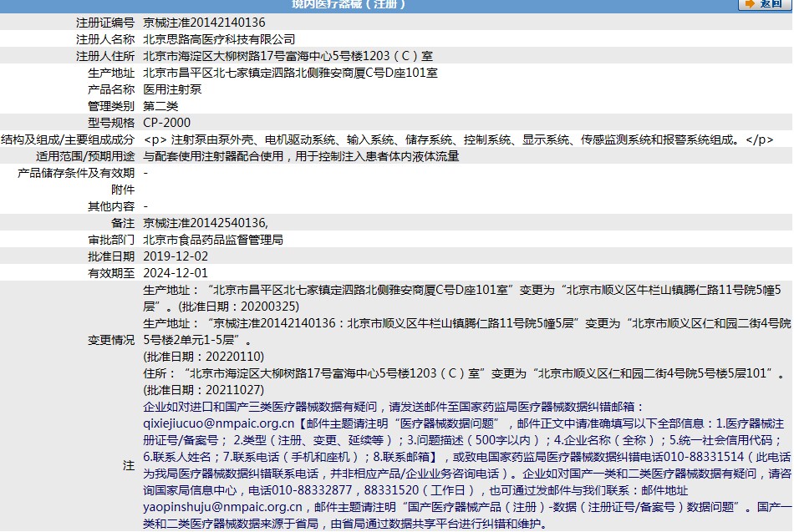Select product name 医用注射泵
Image resolution: width=794 pixels, height=532 pixels.
173,89
